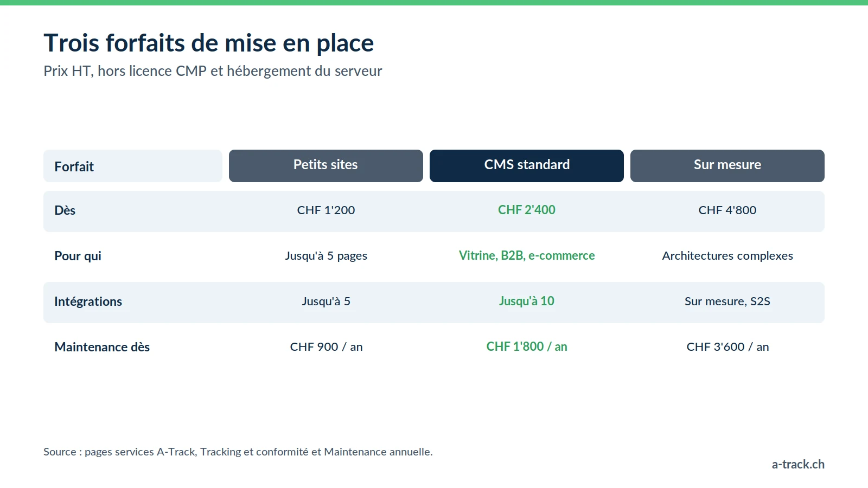868x488 pixels.
Task: Click the 'Petits sites' column header
Action: click(325, 165)
